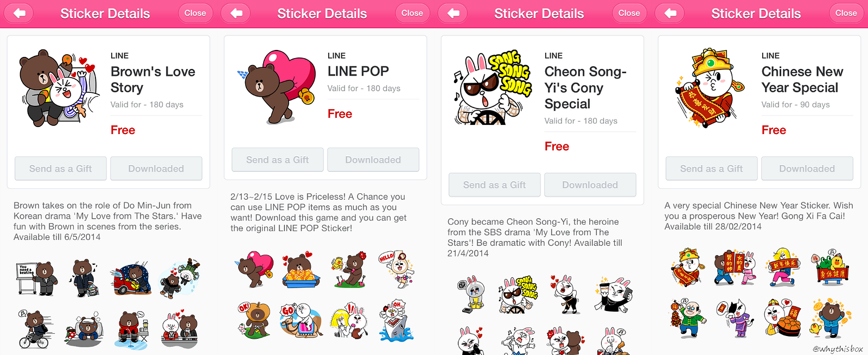Preview Brown 'You need a beating' whiteboard sticker
The image size is (868, 355).
click(x=36, y=278)
